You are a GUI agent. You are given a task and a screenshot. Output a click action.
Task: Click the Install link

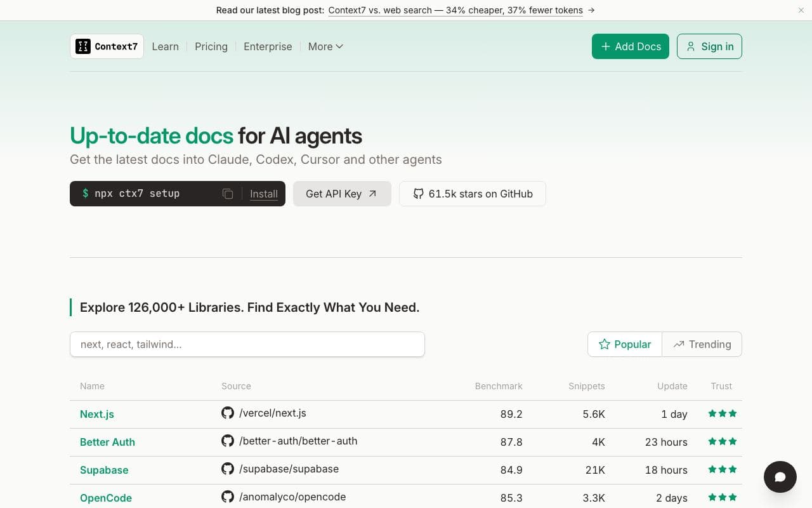click(x=264, y=194)
